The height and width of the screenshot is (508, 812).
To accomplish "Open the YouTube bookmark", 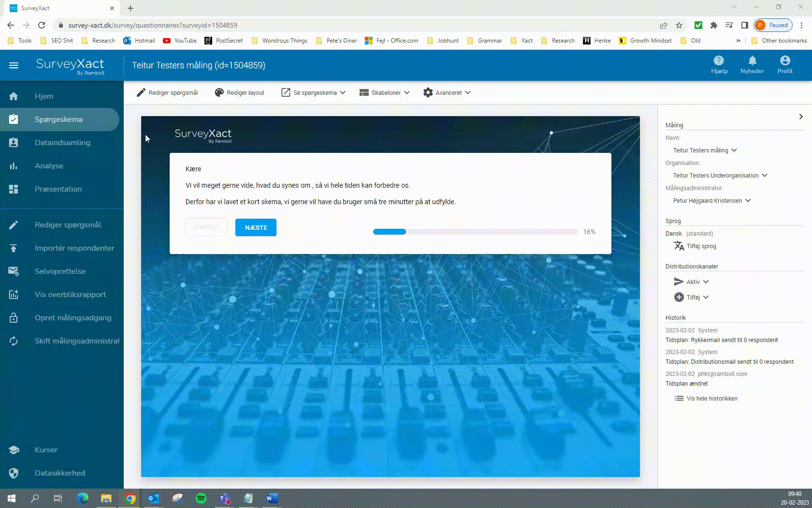I will (180, 41).
